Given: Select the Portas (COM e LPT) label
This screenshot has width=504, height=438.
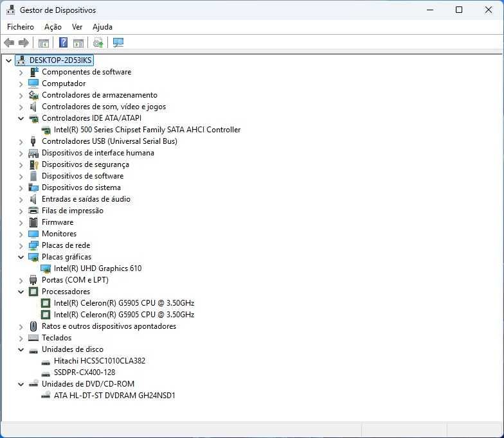Looking at the screenshot, I should 75,280.
